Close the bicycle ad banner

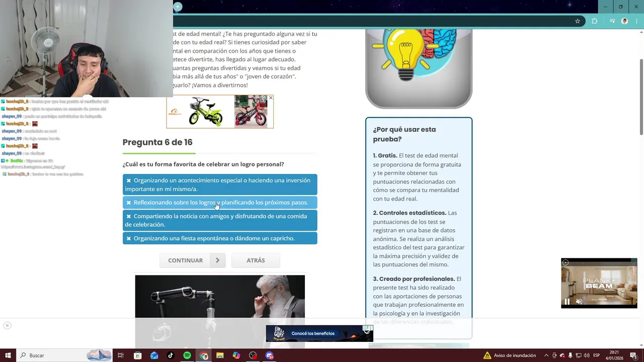pos(271,98)
